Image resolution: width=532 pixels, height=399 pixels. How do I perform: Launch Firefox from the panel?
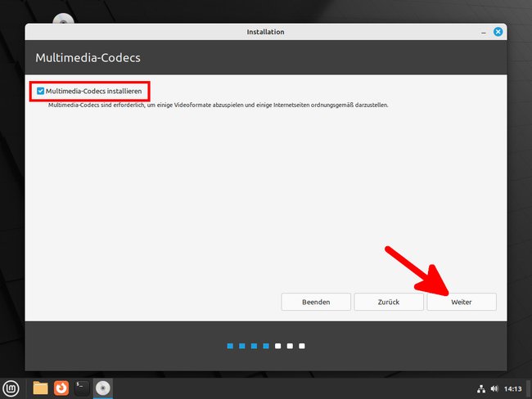click(61, 388)
